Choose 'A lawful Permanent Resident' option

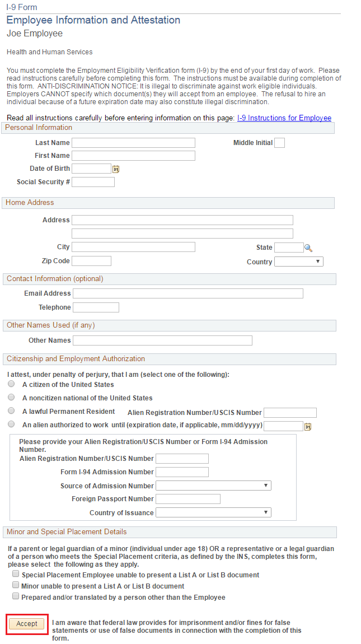pos(11,411)
